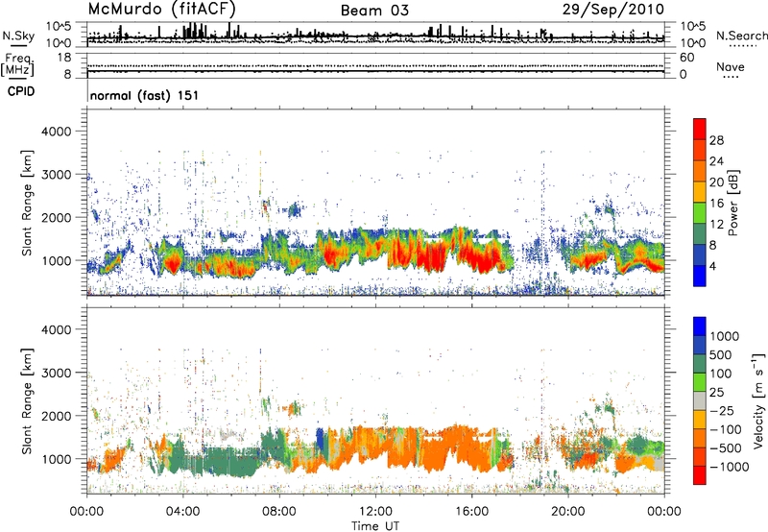Click the green velocity patch near 06:00 in the velocity plot

click(230, 463)
